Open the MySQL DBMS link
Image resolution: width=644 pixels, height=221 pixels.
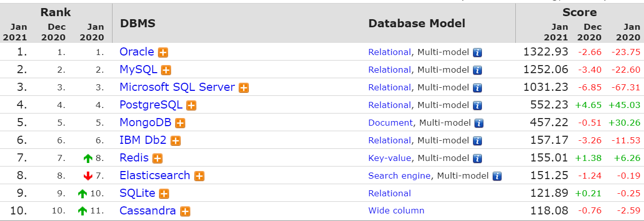click(x=138, y=70)
